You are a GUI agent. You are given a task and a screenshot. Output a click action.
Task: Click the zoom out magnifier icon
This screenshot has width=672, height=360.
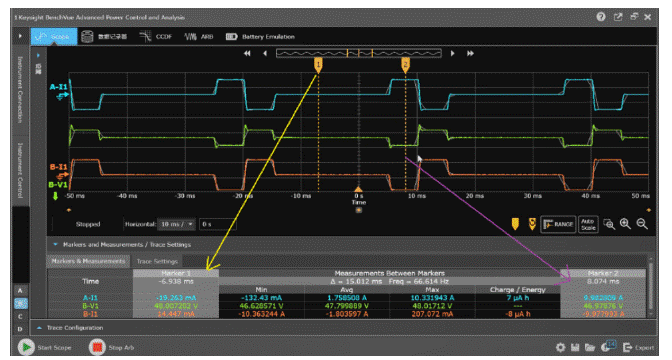coord(642,224)
